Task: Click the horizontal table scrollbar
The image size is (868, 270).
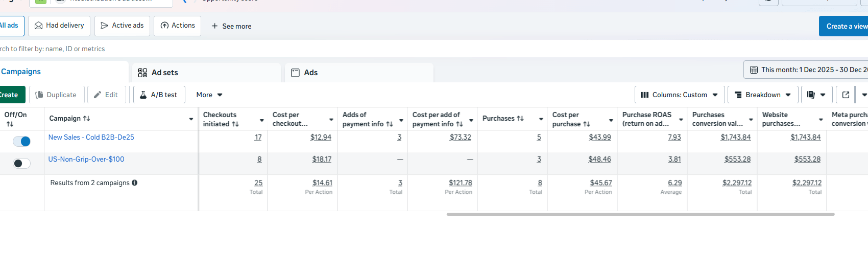Action: coord(640,214)
